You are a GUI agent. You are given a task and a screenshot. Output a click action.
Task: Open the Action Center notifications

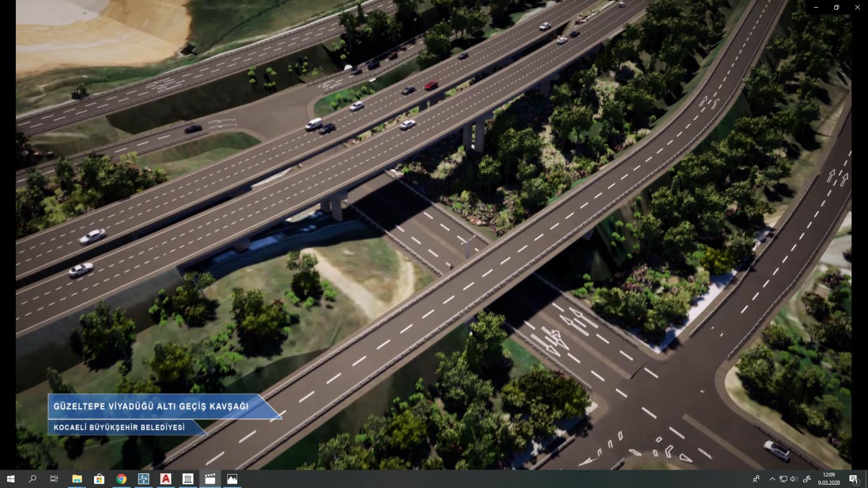(853, 479)
